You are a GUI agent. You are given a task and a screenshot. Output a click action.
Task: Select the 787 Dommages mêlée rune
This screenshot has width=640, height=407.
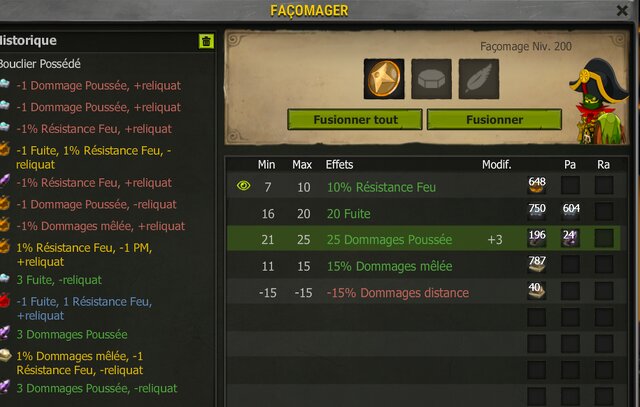click(537, 265)
